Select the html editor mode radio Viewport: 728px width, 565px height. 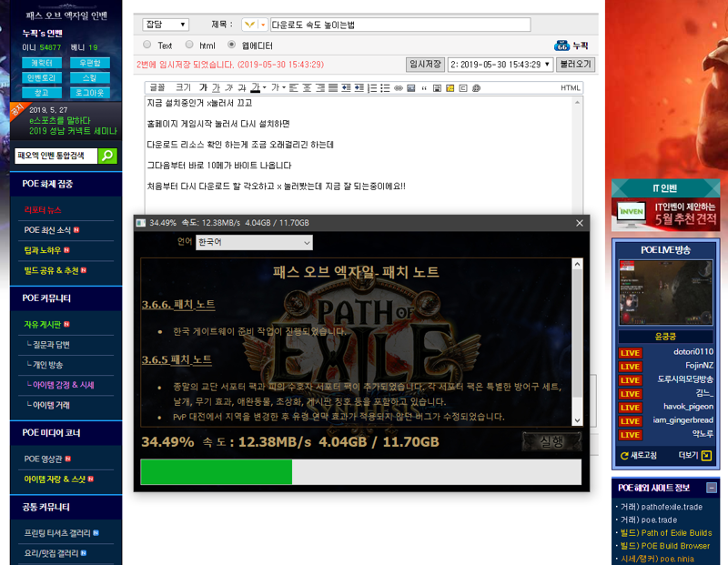pos(189,45)
